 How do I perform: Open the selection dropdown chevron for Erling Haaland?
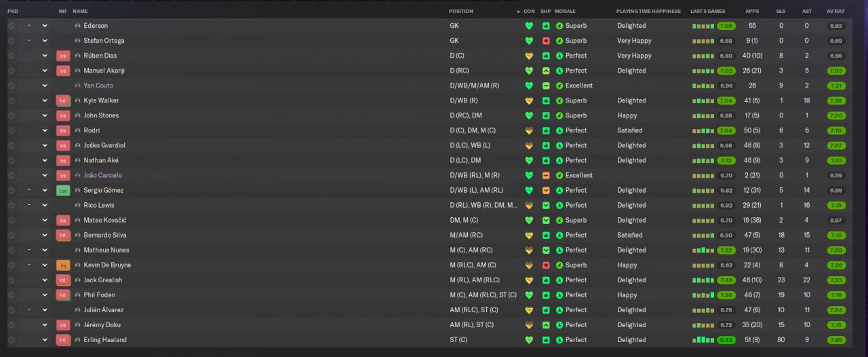[x=45, y=339]
